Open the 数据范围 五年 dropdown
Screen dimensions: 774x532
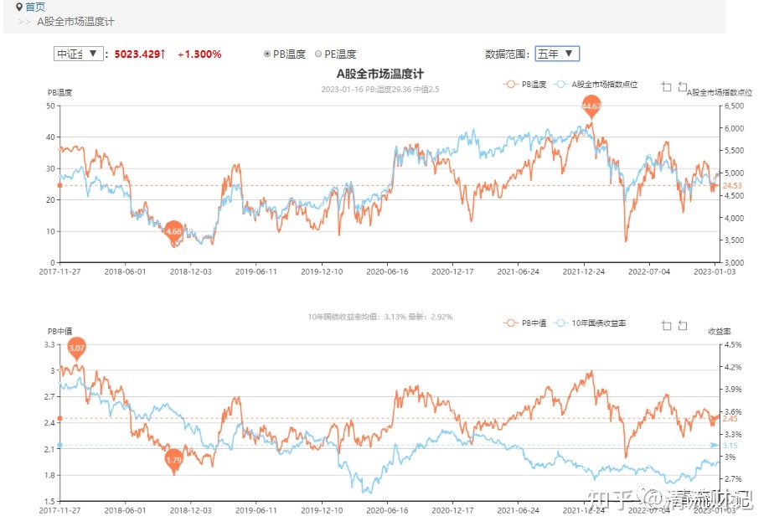[557, 54]
